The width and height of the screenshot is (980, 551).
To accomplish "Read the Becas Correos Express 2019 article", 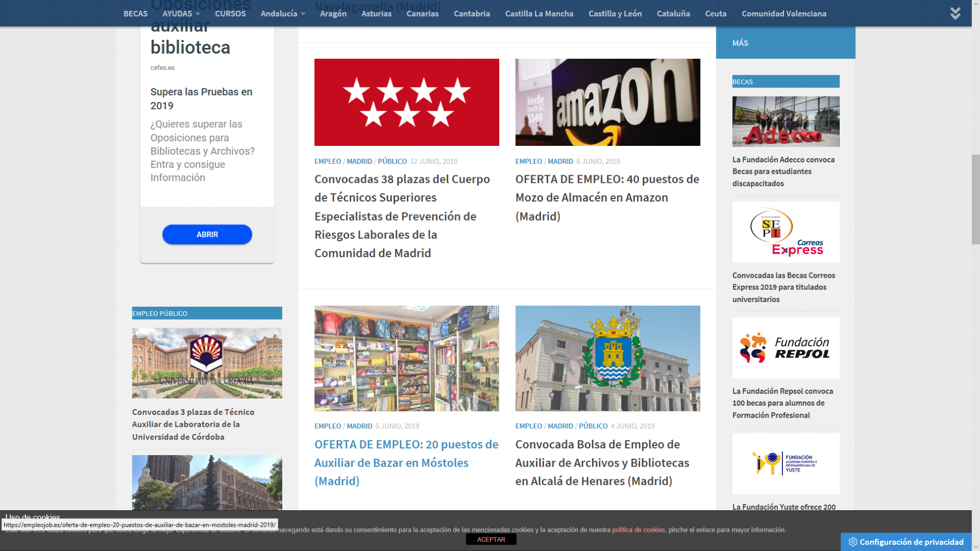I will click(x=783, y=287).
